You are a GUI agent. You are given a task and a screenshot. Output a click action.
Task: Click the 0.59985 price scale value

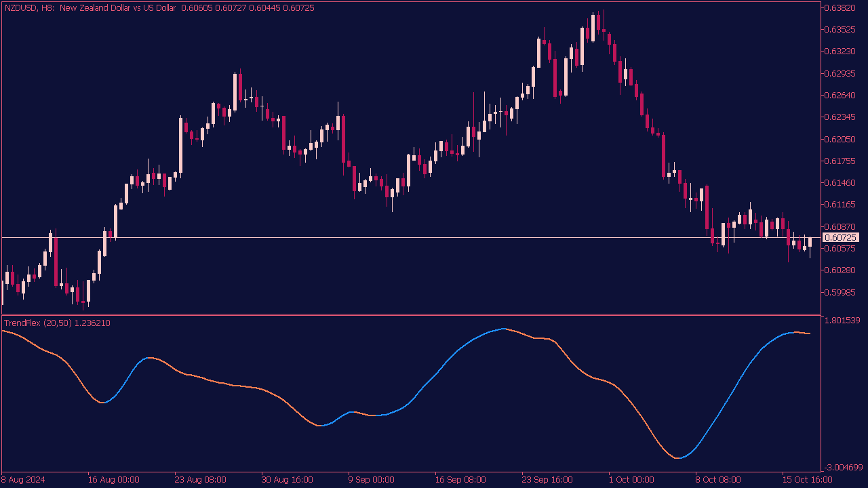pos(840,293)
